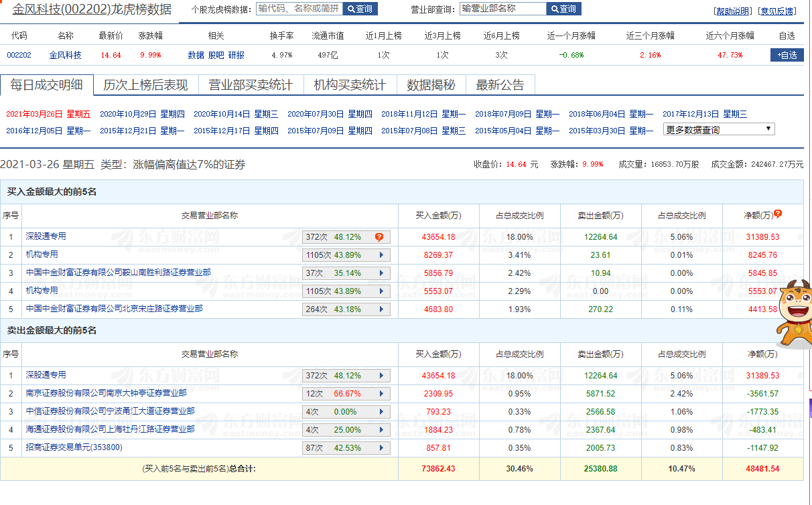
Task: Switch to 每日成交明细 tab
Action: [46, 84]
